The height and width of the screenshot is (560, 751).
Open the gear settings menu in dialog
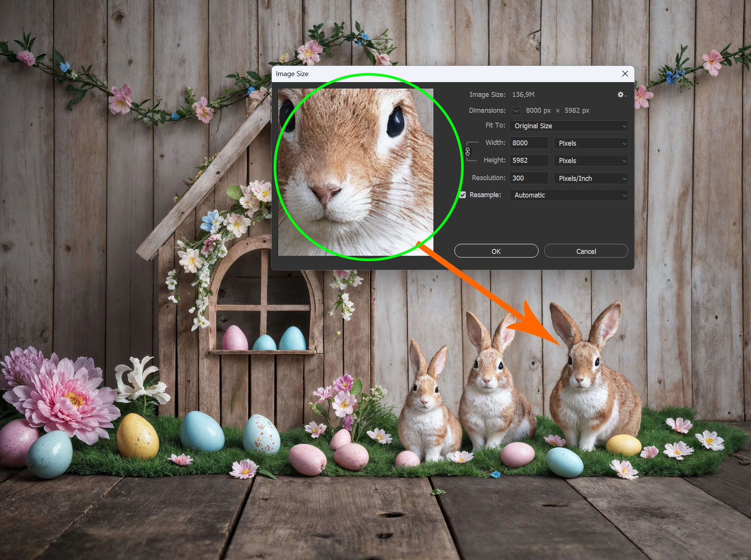(621, 95)
